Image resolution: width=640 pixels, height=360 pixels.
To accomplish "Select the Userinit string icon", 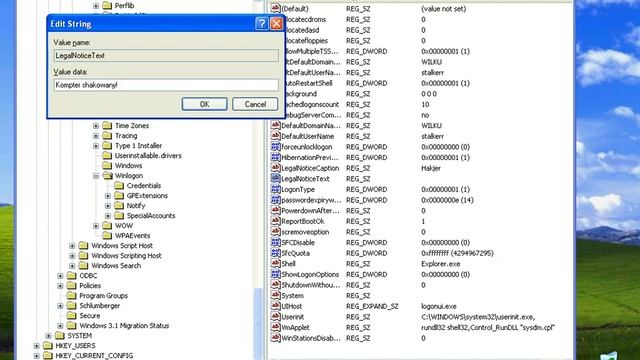I will point(276,316).
